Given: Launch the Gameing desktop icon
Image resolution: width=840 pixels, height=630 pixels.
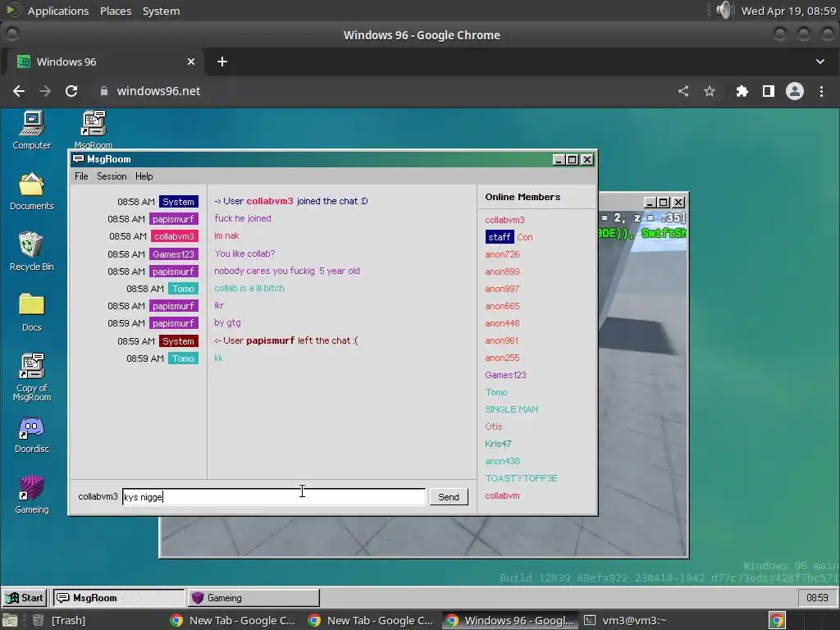Looking at the screenshot, I should (32, 495).
